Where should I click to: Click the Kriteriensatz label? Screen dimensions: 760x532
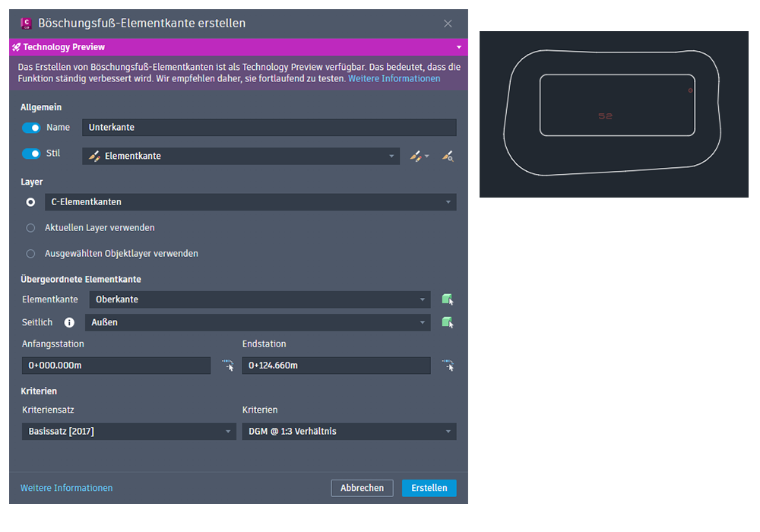(48, 410)
